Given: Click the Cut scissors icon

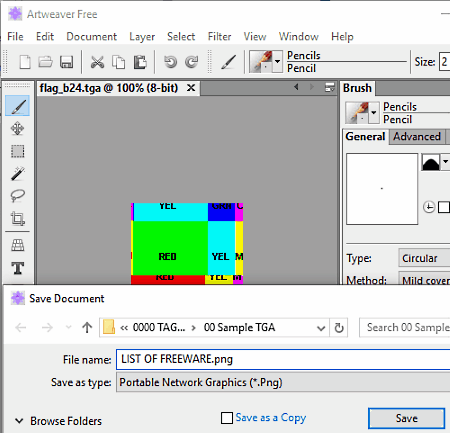Looking at the screenshot, I should pos(97,62).
